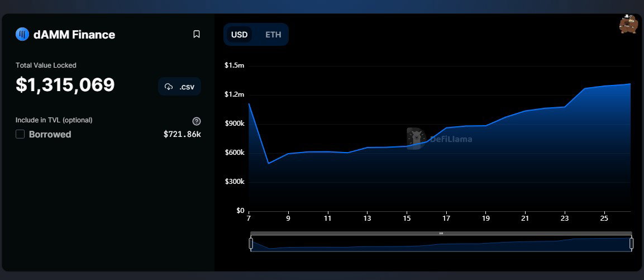Screen dimensions: 644x280
Task: Click the Total Value Locked label
Action: [46, 65]
